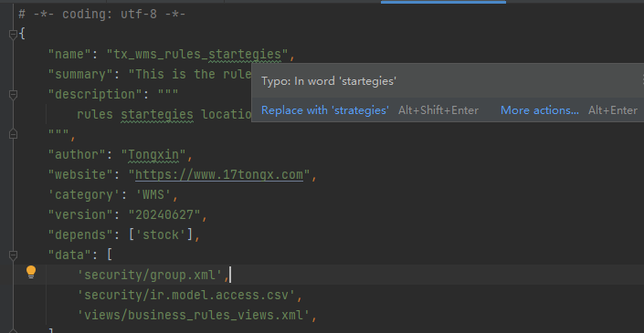Apply the Replace with 'strategies' fix
Viewport: 644px width, 333px height.
click(325, 110)
